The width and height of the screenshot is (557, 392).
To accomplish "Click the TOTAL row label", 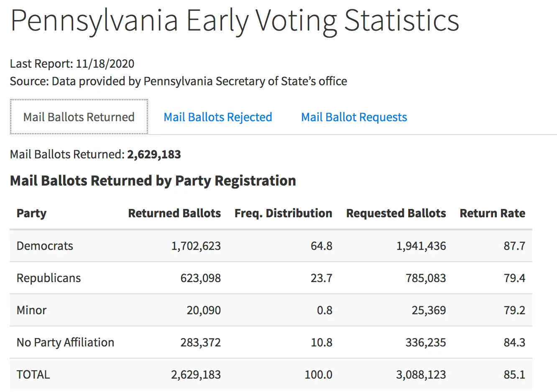I will coord(33,374).
